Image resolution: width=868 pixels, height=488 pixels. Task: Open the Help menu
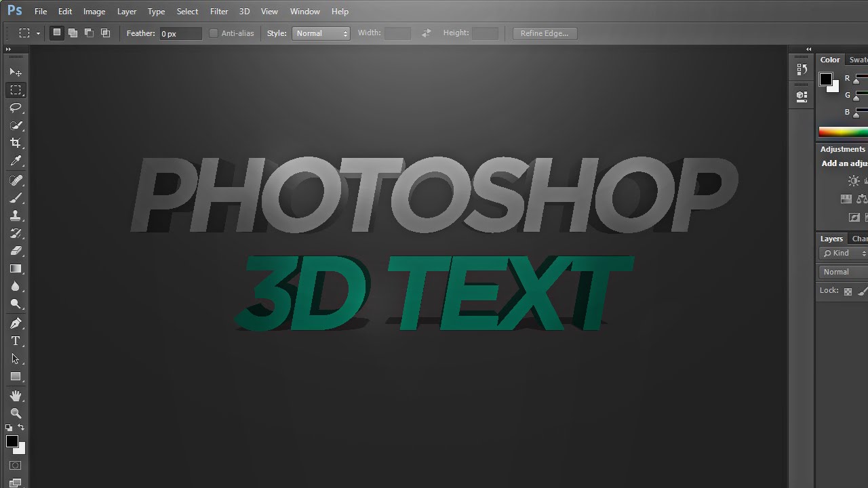340,12
